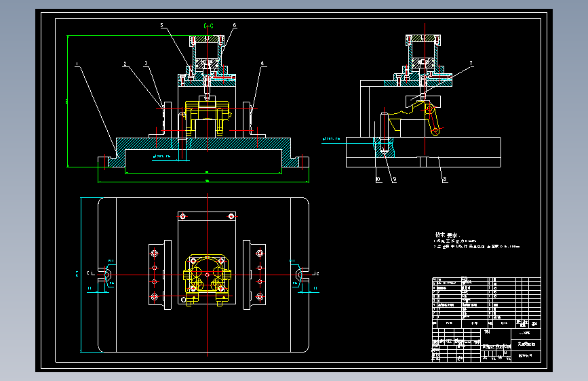This screenshot has width=588, height=381.
Task: Click the 技术要求 technical requirements heading
Action: (447, 235)
